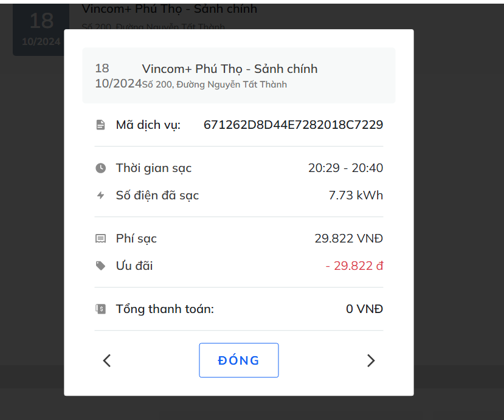Click the dimmed date card behind the dialog
Image resolution: width=504 pixels, height=420 pixels.
(x=41, y=29)
